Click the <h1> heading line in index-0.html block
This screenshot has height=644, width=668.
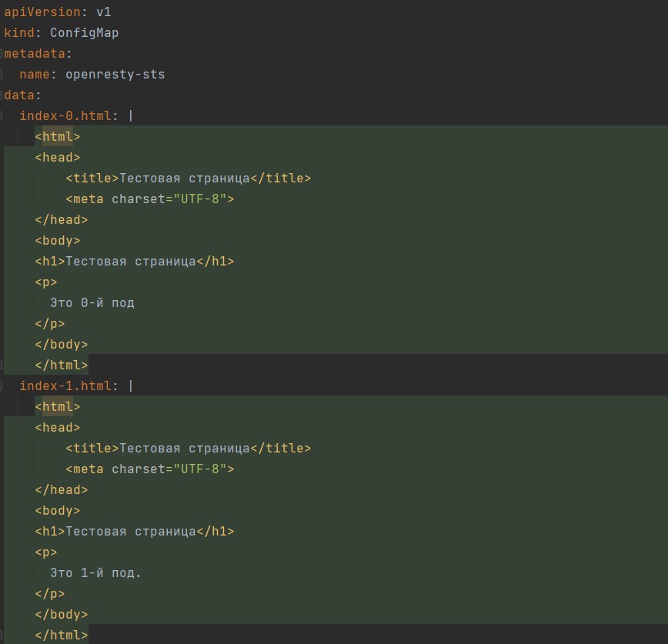click(135, 261)
